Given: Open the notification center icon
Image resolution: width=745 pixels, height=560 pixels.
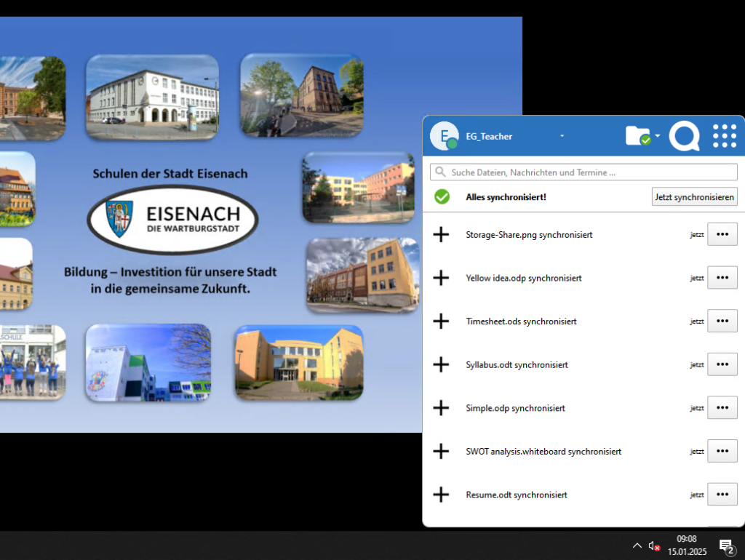Looking at the screenshot, I should pyautogui.click(x=727, y=546).
